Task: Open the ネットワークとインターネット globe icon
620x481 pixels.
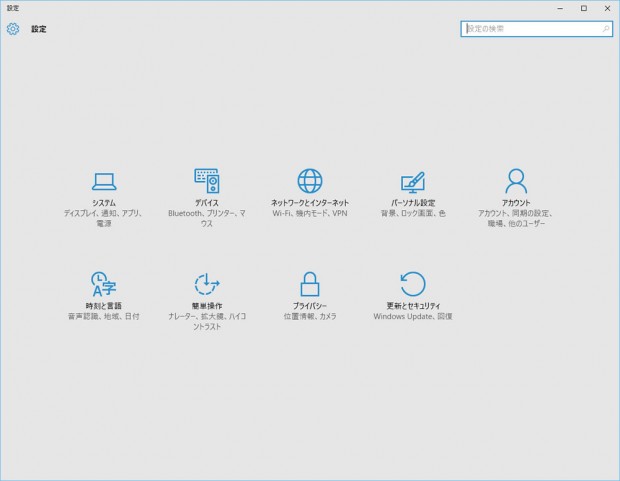Action: (310, 181)
